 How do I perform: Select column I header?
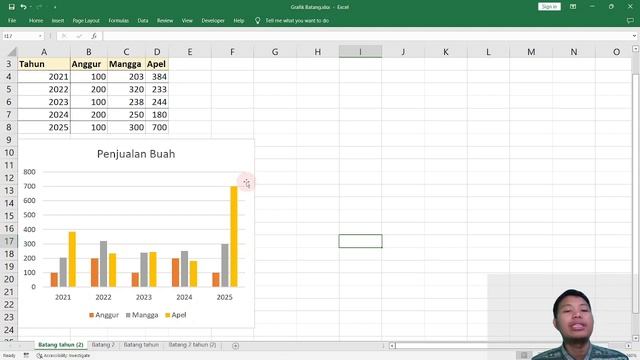[x=360, y=52]
